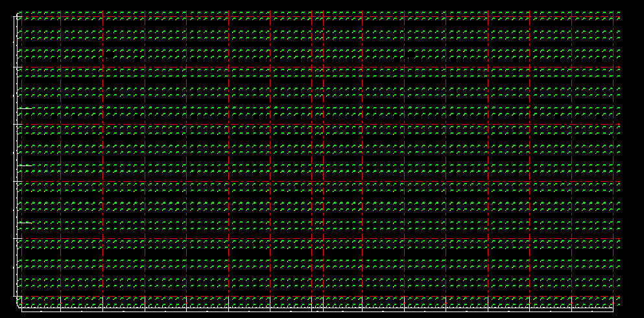Select the middle short white stub on left edge
Image resolution: width=644 pixels, height=318 pixels.
point(25,165)
